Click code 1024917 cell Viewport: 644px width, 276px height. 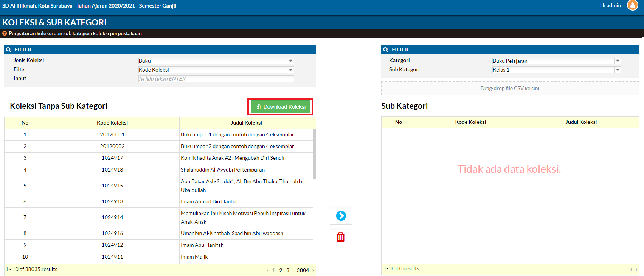pos(112,158)
